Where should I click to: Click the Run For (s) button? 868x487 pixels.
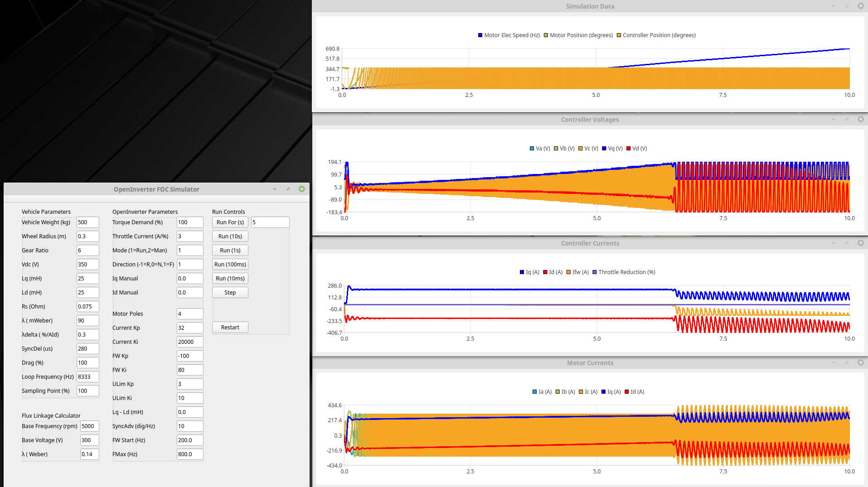[x=230, y=222]
